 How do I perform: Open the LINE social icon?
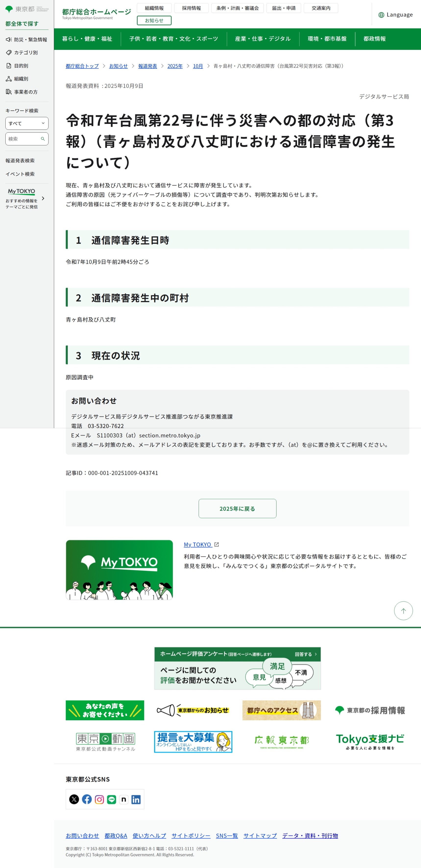112,799
